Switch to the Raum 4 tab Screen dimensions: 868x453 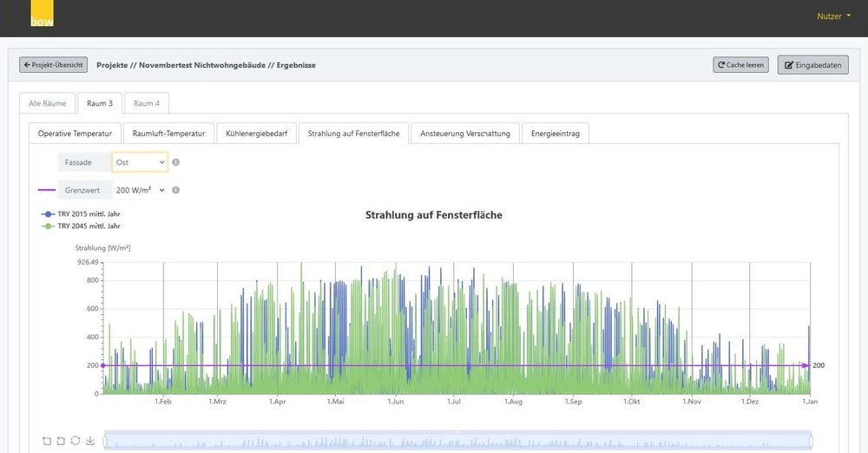(147, 103)
